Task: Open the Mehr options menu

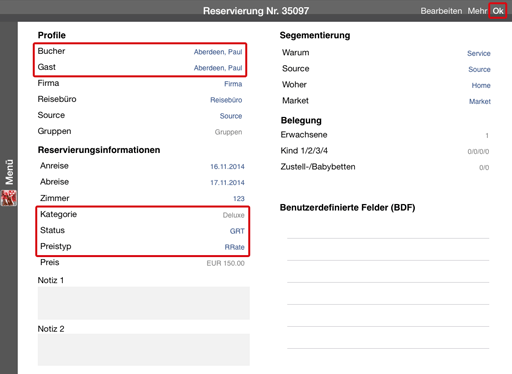Action: (477, 11)
